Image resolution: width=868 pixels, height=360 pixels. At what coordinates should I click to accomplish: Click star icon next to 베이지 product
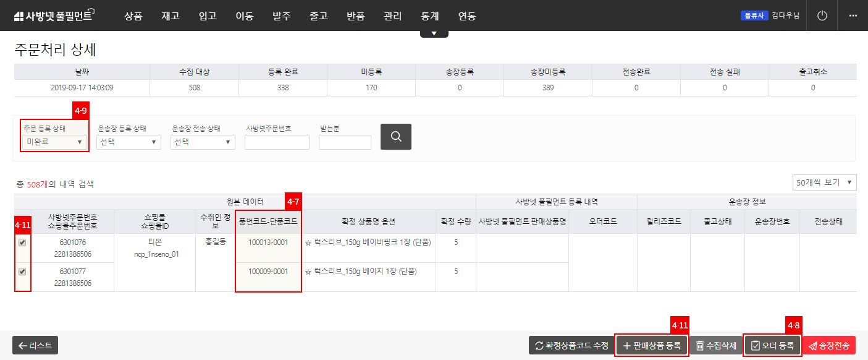pyautogui.click(x=308, y=271)
